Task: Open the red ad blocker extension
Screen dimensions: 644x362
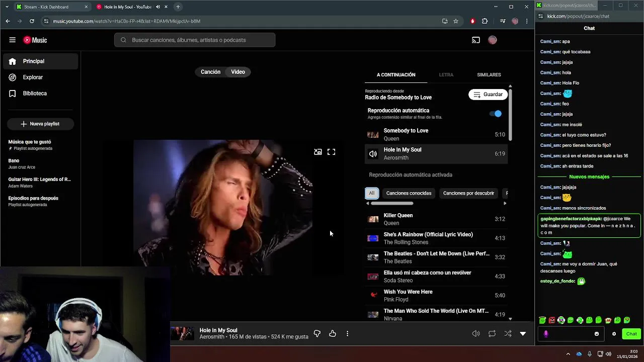Action: click(472, 21)
